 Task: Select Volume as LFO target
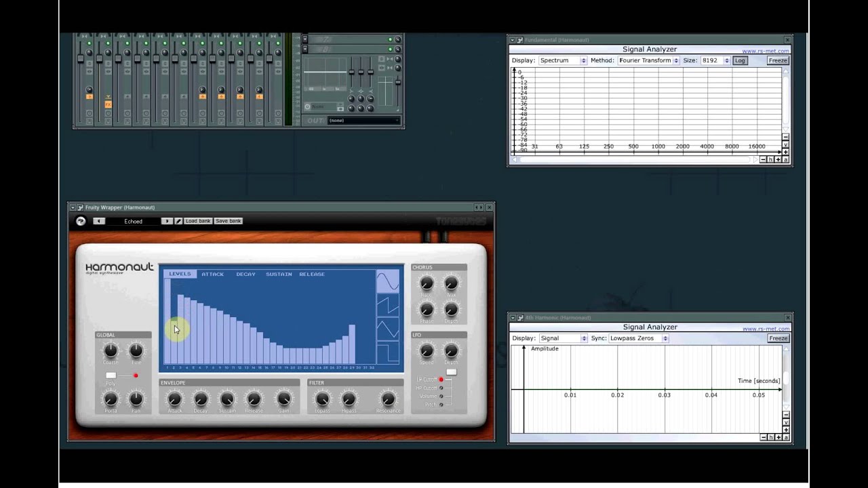coord(441,396)
